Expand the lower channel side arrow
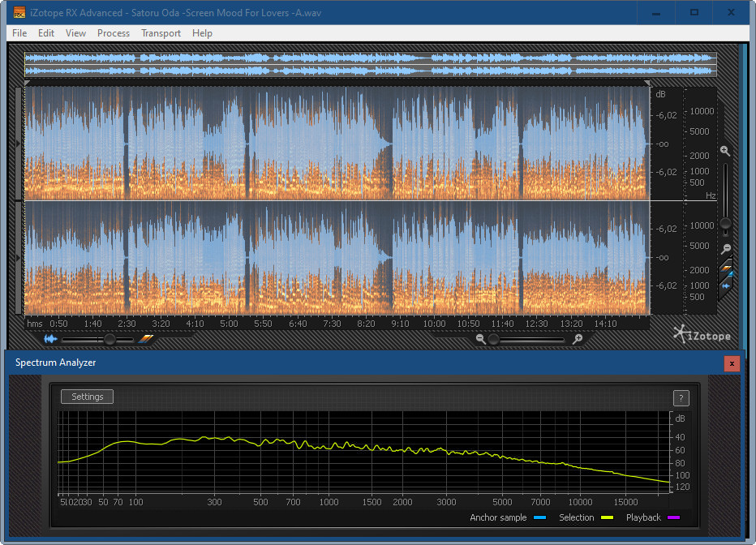This screenshot has height=545, width=756. (19, 257)
